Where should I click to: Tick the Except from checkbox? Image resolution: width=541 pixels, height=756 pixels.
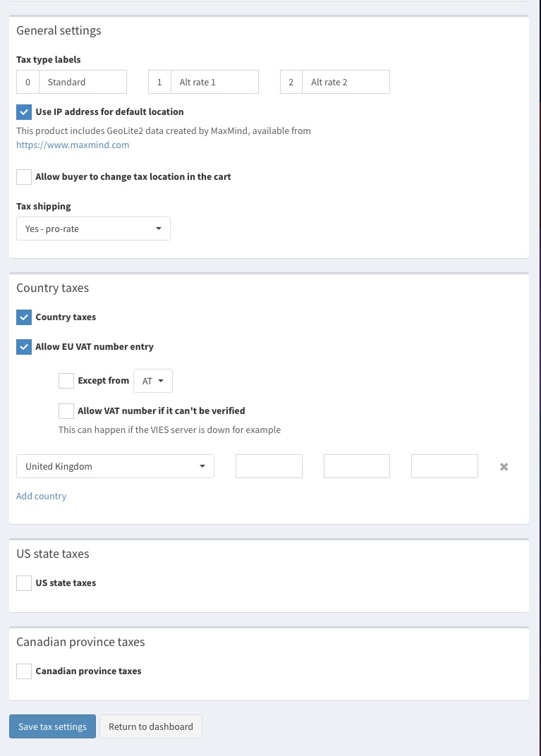[66, 381]
